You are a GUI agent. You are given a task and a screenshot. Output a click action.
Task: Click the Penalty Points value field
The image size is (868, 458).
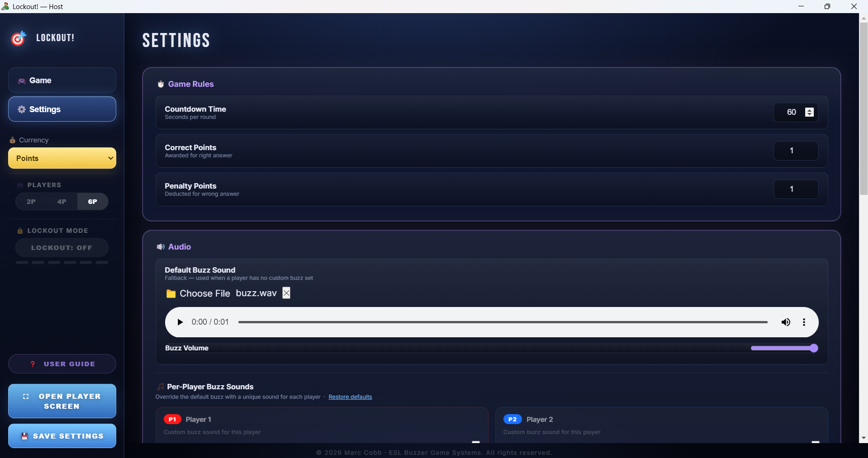[x=796, y=189]
